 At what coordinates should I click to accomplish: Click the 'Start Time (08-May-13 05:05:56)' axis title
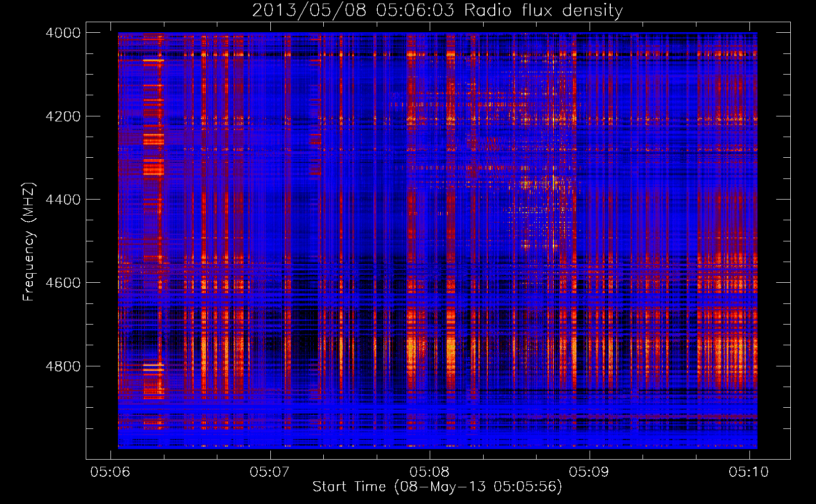pos(437,487)
